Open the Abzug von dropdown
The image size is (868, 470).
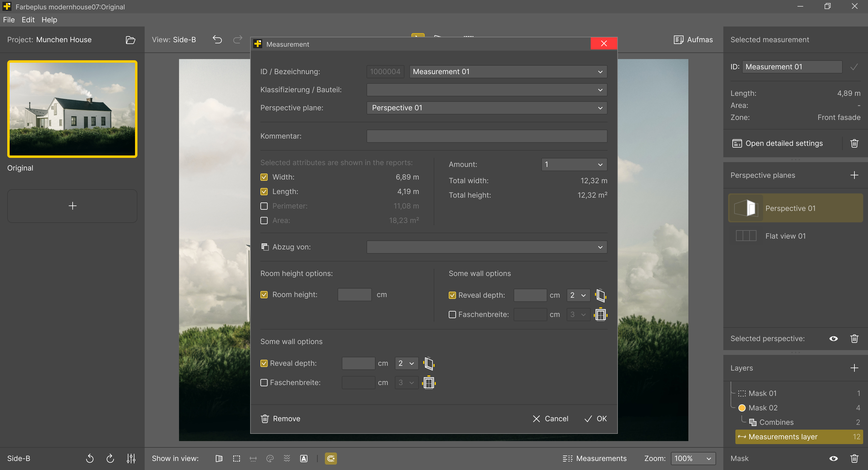coord(486,247)
